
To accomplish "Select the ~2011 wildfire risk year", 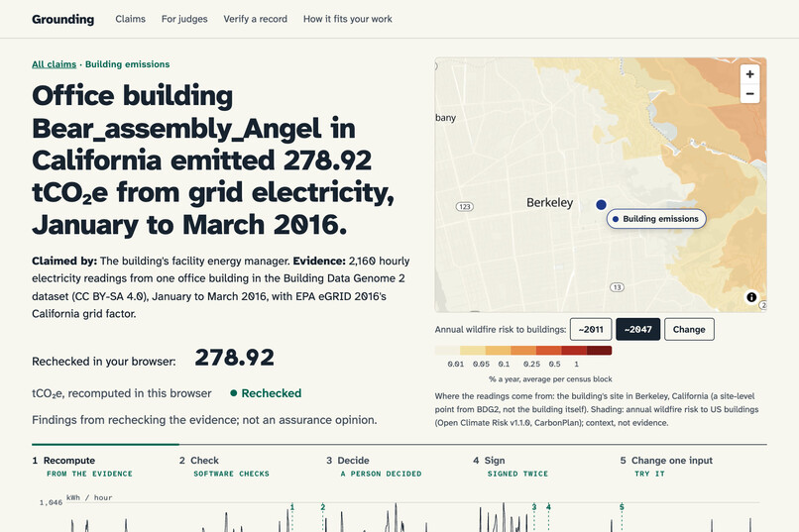I will point(591,329).
